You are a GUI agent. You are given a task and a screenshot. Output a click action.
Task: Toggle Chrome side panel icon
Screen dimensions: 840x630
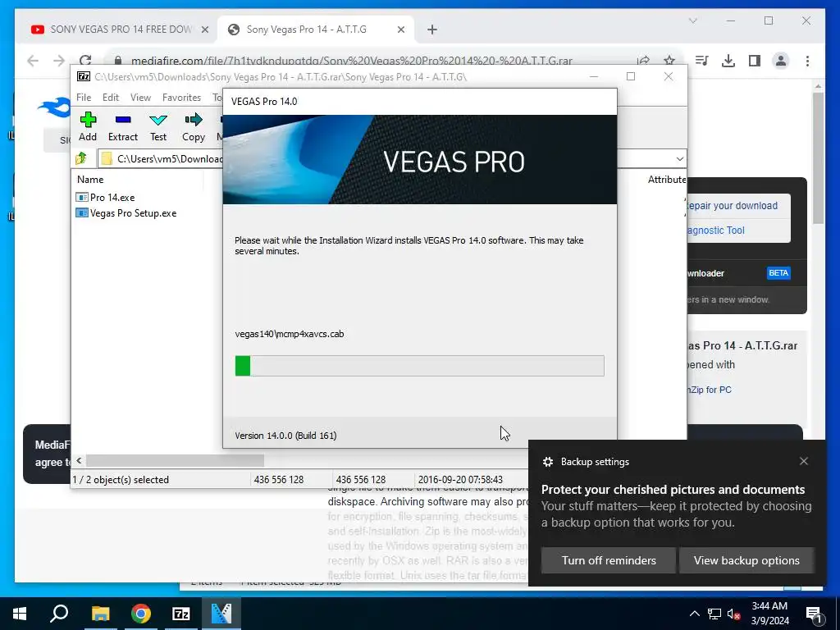point(755,61)
